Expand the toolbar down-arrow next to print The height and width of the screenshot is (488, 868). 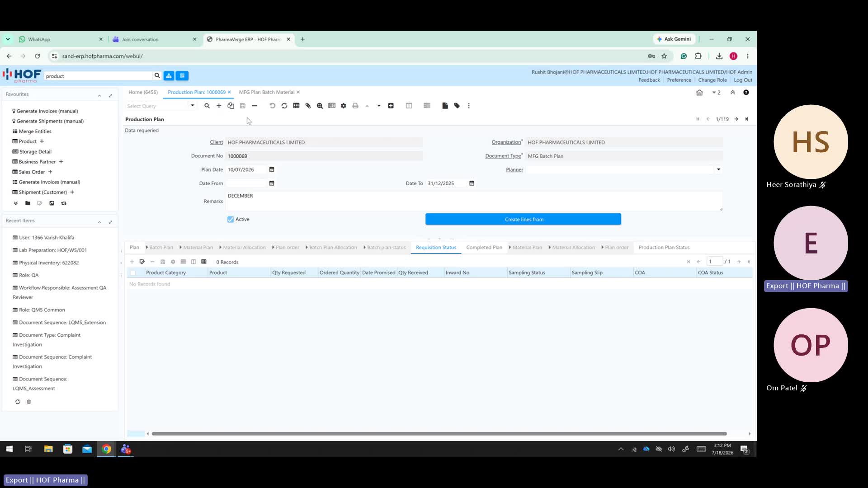379,106
